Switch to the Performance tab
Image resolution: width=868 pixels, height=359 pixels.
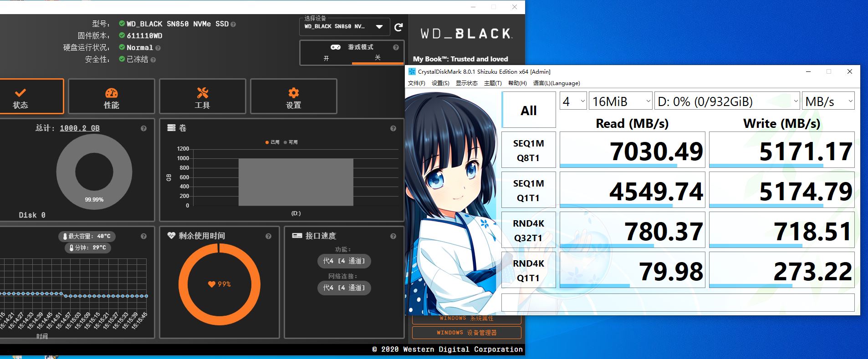tap(112, 96)
